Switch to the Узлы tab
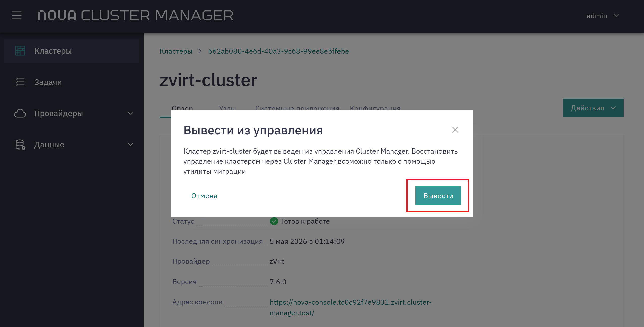 click(x=227, y=108)
